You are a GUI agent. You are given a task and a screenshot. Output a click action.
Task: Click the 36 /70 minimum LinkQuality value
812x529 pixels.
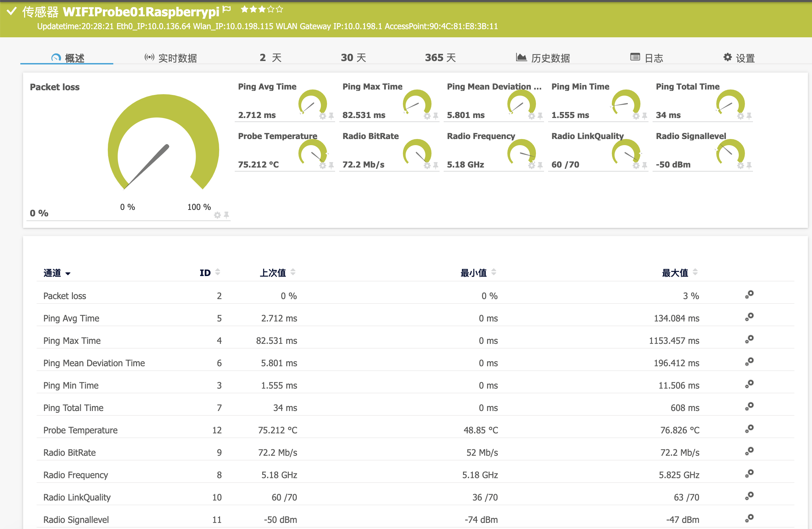pyautogui.click(x=485, y=497)
